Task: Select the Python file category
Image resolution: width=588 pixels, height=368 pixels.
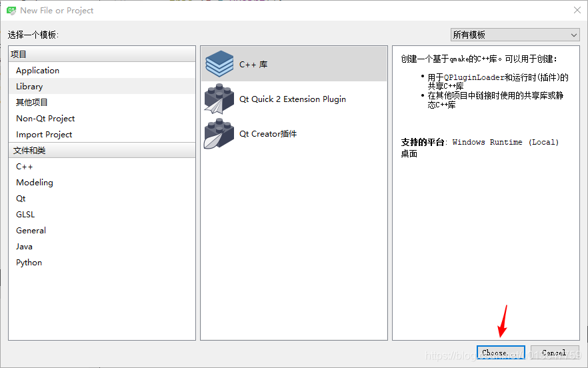Action: (101, 262)
